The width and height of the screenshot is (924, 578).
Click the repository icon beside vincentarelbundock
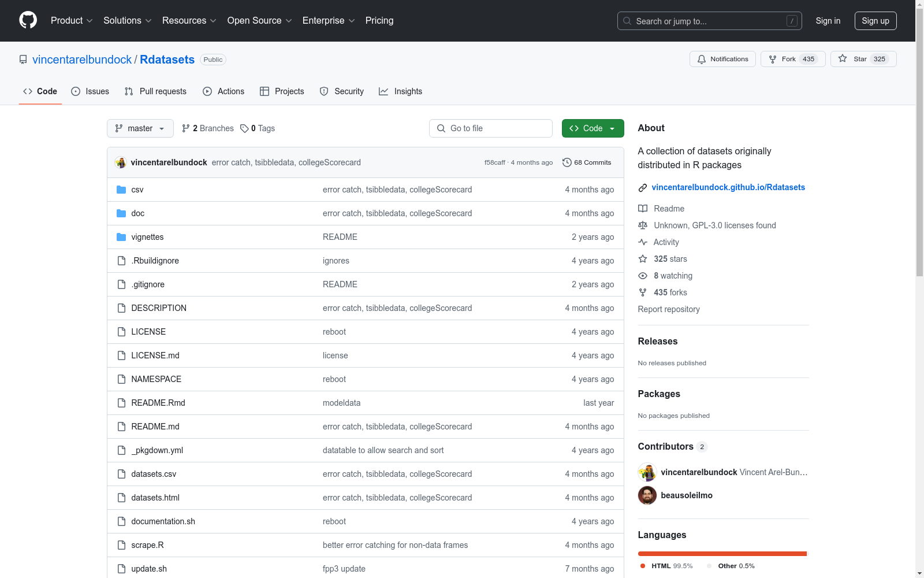pos(23,60)
